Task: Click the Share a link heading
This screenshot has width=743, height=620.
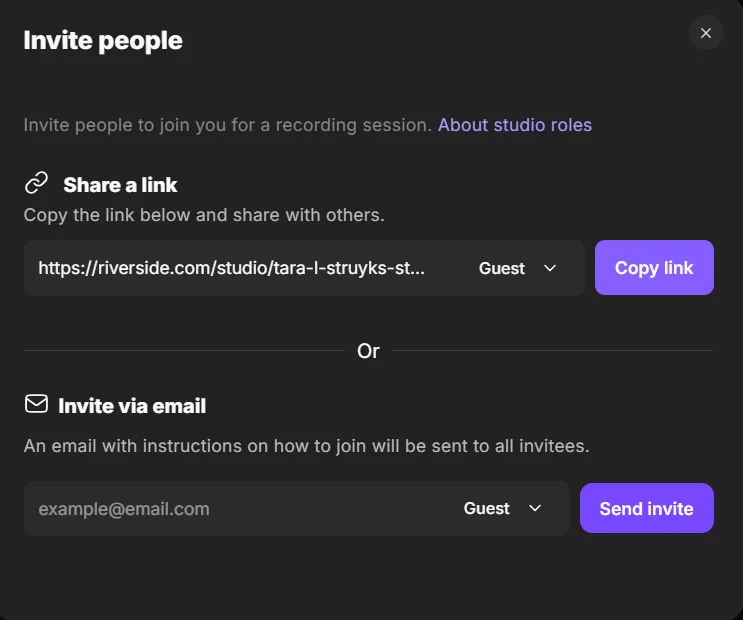Action: pyautogui.click(x=120, y=185)
